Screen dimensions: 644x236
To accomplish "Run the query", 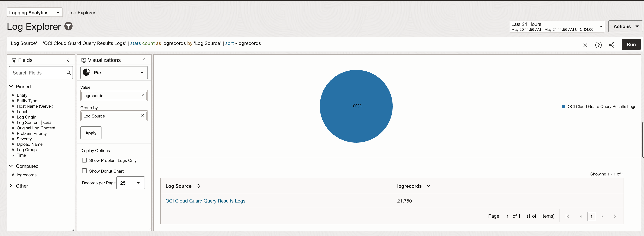I will coord(631,44).
